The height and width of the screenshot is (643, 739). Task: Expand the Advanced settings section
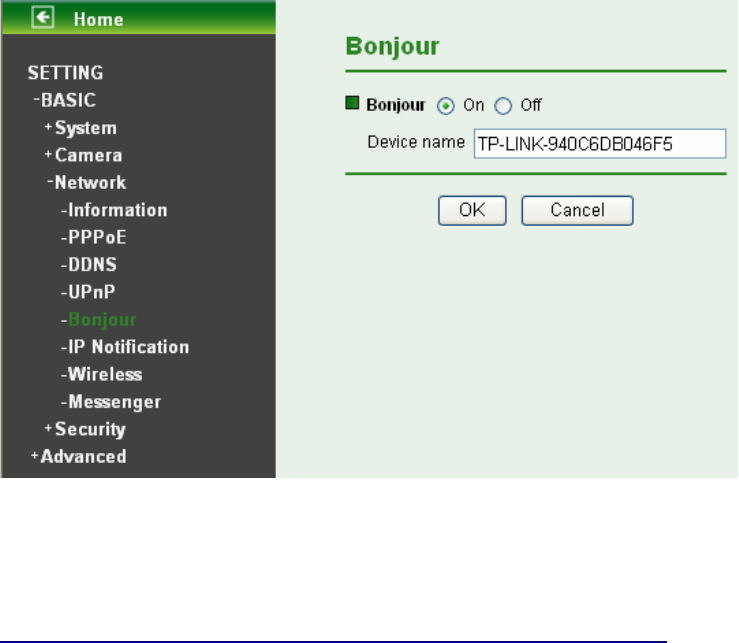(x=78, y=456)
